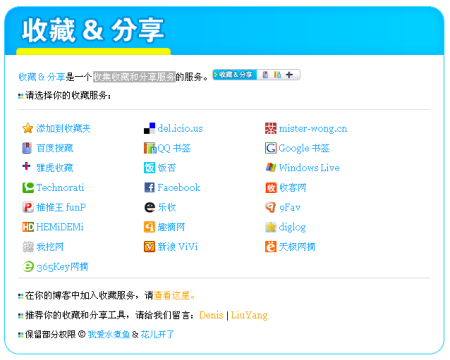Viewport: 450px width, 360px height.
Task: Open the HEMiDEMi text link
Action: 60,227
